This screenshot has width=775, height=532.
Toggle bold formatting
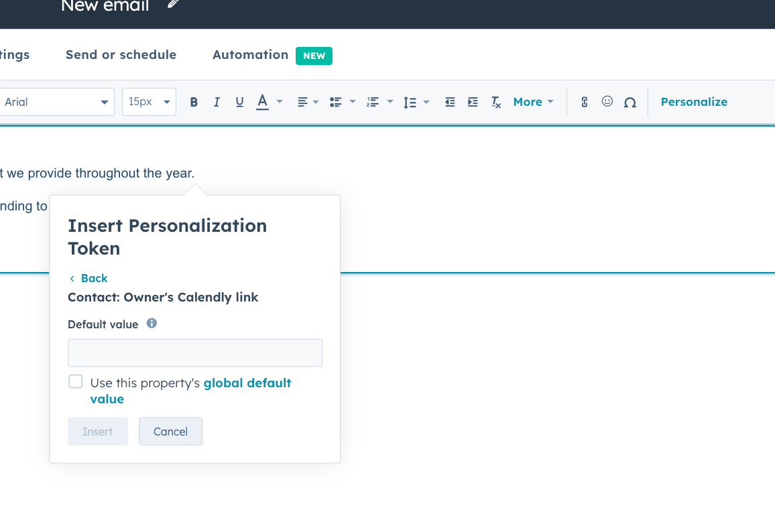point(194,103)
